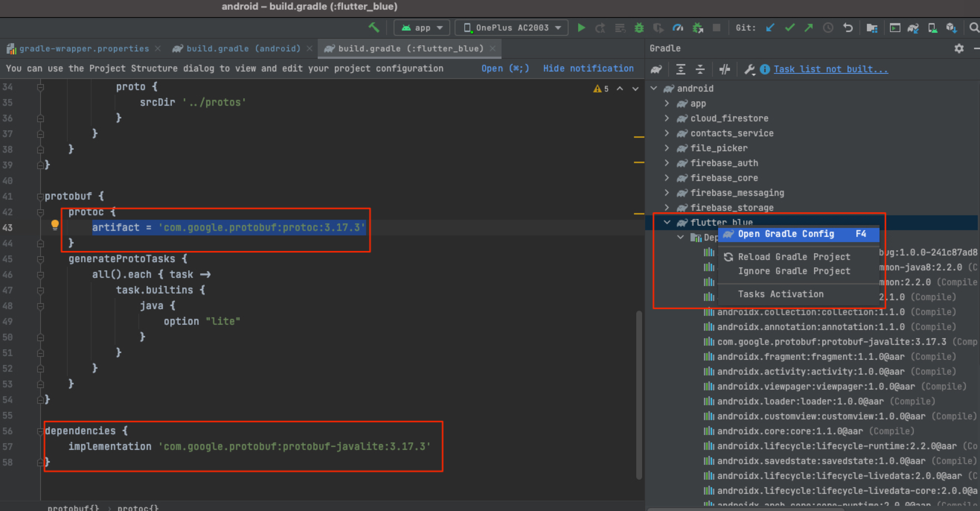This screenshot has width=980, height=511.
Task: Click the Git rollback undo arrow
Action: point(848,28)
